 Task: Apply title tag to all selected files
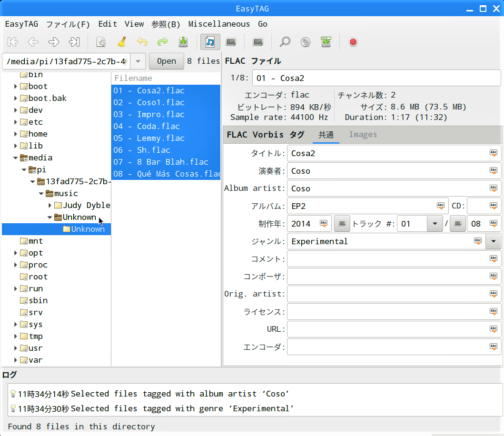(494, 153)
